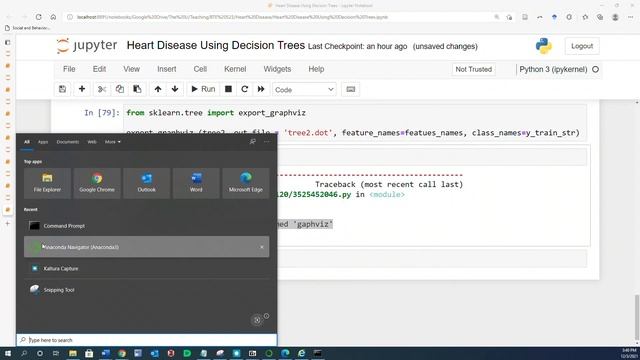
Task: Click into code cell In [79]
Action: 355,123
